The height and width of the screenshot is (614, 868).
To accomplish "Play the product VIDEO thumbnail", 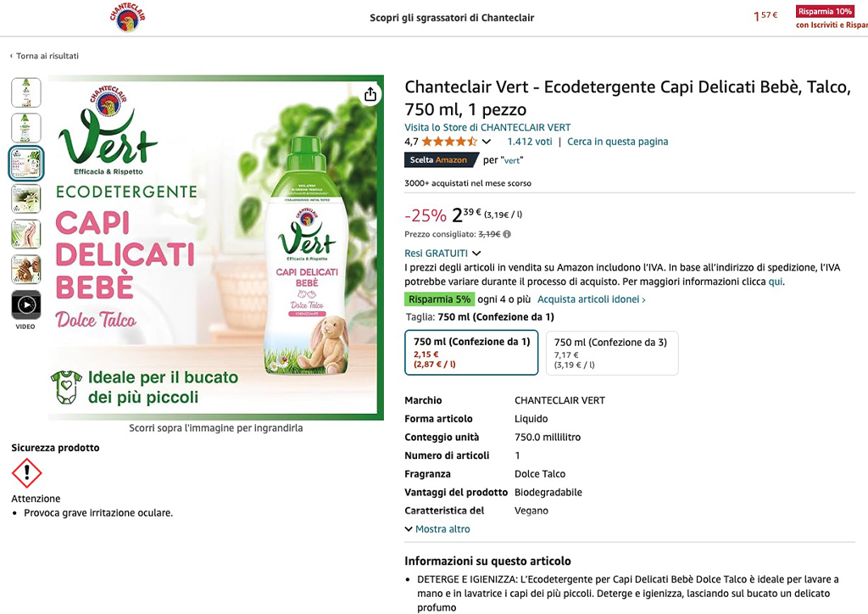I will point(26,305).
